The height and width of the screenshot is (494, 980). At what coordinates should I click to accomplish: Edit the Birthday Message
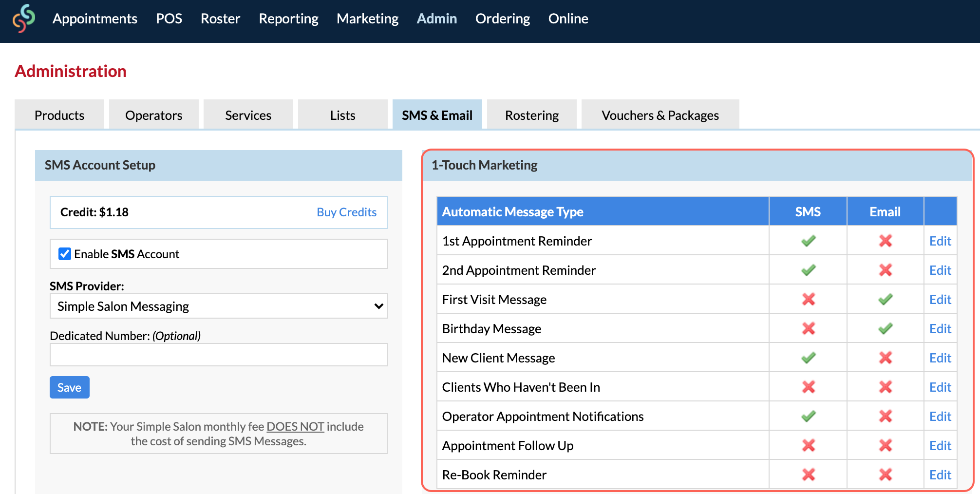(940, 328)
